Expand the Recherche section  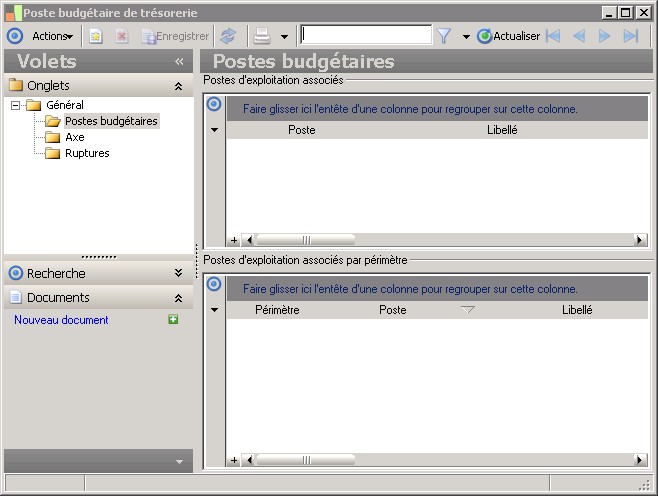tap(178, 273)
